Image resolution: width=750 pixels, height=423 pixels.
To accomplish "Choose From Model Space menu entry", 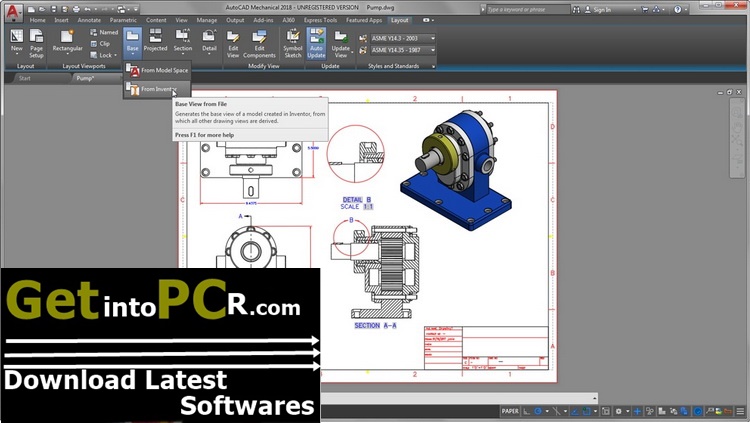I will click(x=157, y=70).
